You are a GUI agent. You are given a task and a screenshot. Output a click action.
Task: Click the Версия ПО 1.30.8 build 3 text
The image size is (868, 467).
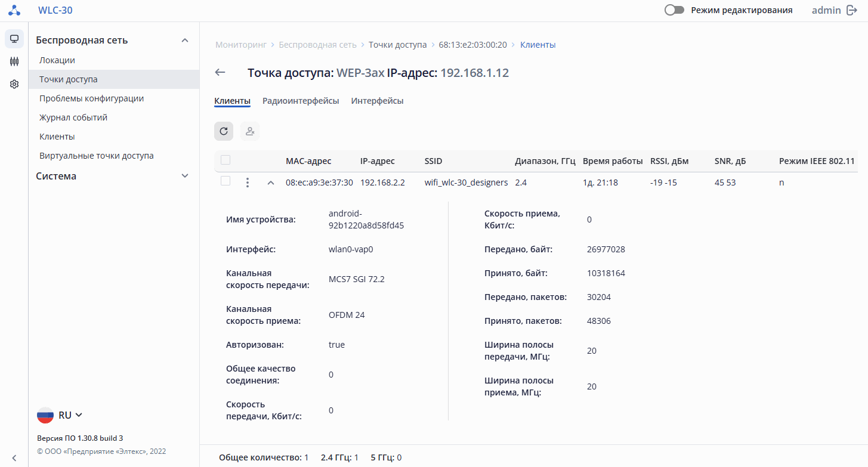80,438
